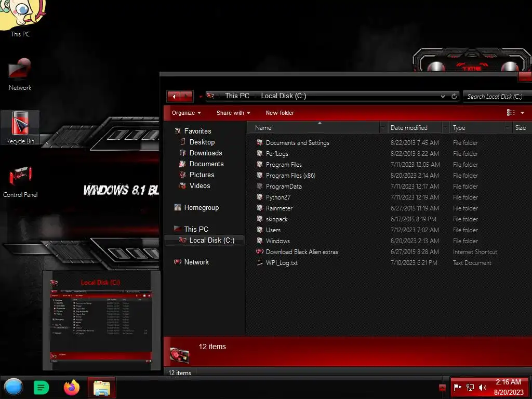Go back with the Explorer back arrow
The height and width of the screenshot is (399, 532).
point(174,96)
